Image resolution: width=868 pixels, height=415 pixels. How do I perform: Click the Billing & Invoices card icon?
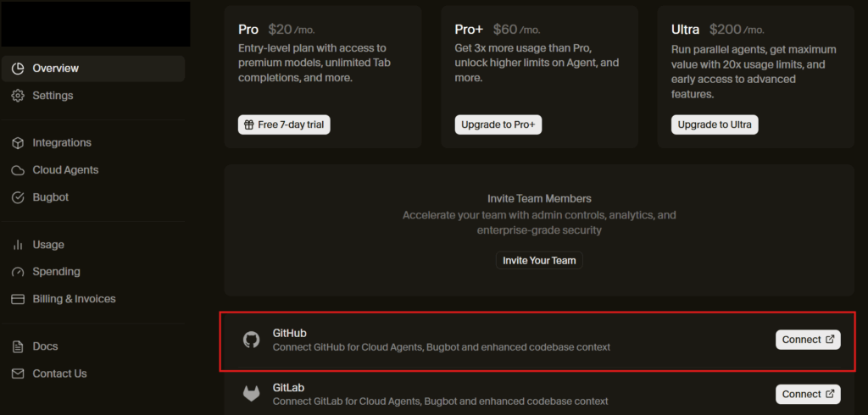18,299
